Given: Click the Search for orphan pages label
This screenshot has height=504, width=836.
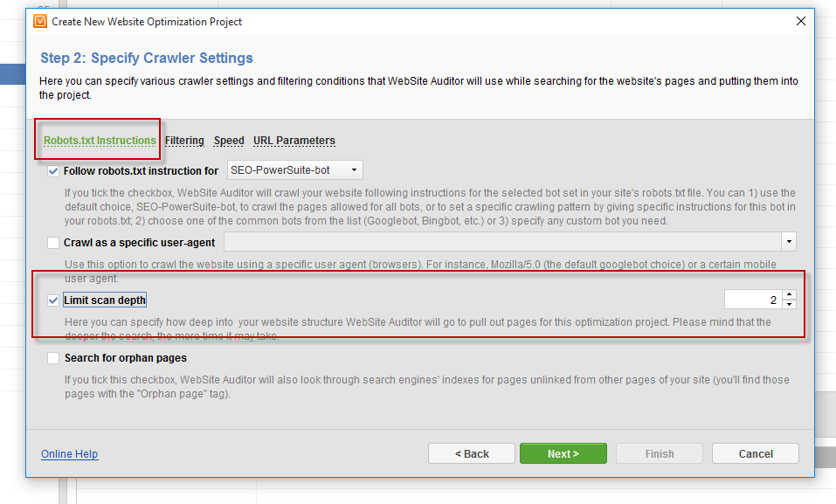Looking at the screenshot, I should (x=125, y=358).
